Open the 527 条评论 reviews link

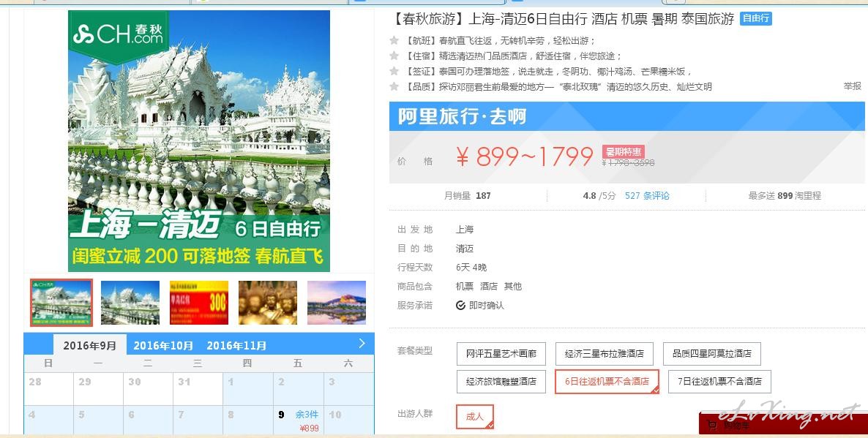coord(647,196)
